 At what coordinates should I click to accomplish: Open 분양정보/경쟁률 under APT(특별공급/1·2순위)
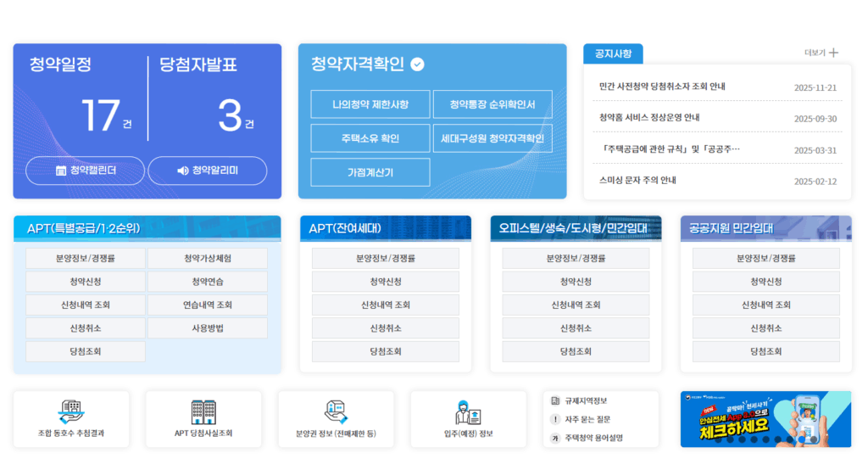[86, 258]
